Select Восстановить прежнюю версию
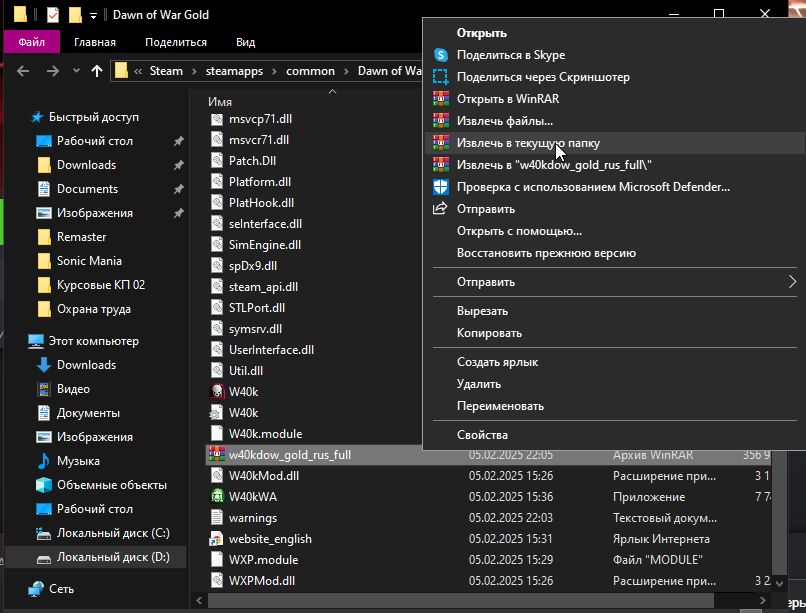Screen dimensions: 806x613 pos(614,253)
